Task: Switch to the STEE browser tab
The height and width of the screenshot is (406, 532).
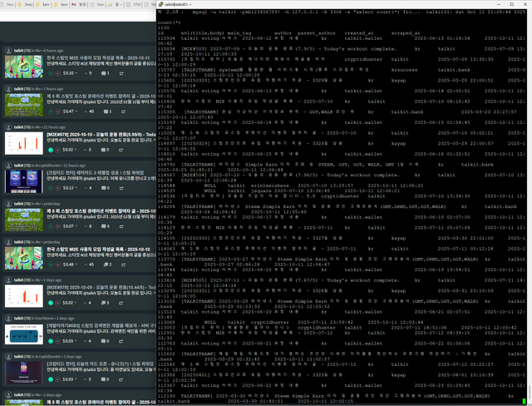Action: 133,4
